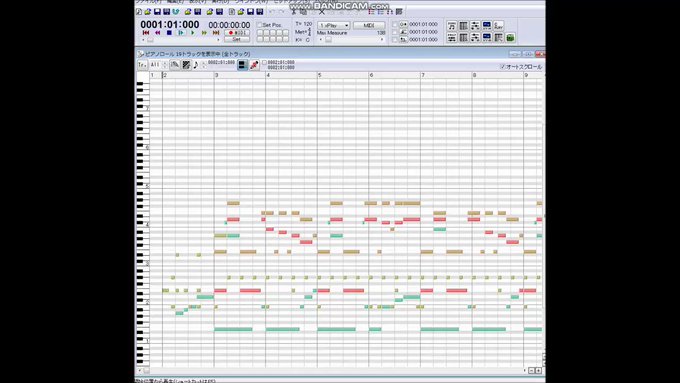Click measure 5 on the ruler

[x=320, y=75]
